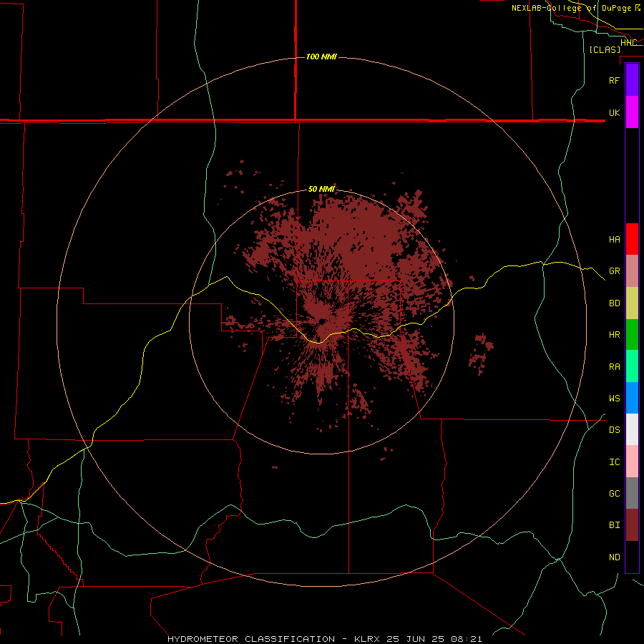Click the WS legend label

point(615,399)
